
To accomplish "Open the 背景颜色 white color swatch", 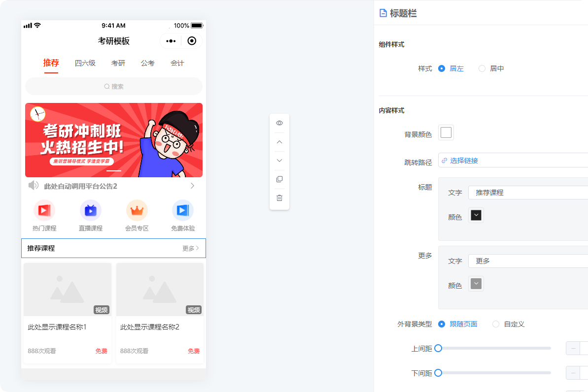I will point(446,132).
